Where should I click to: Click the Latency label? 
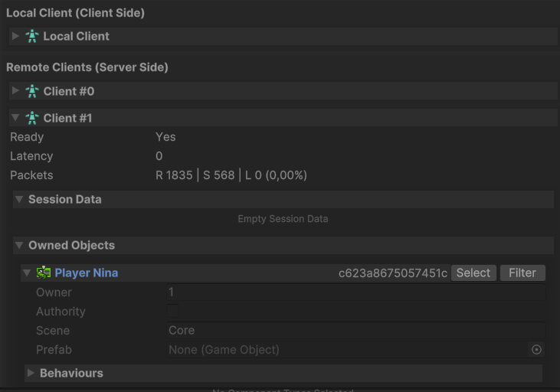31,156
